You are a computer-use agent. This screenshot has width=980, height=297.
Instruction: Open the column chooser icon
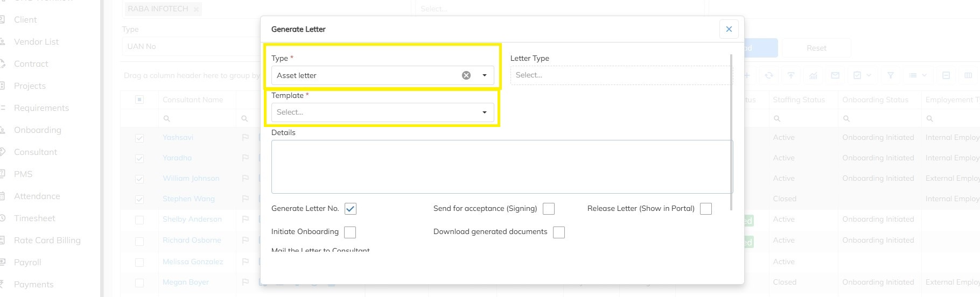968,76
